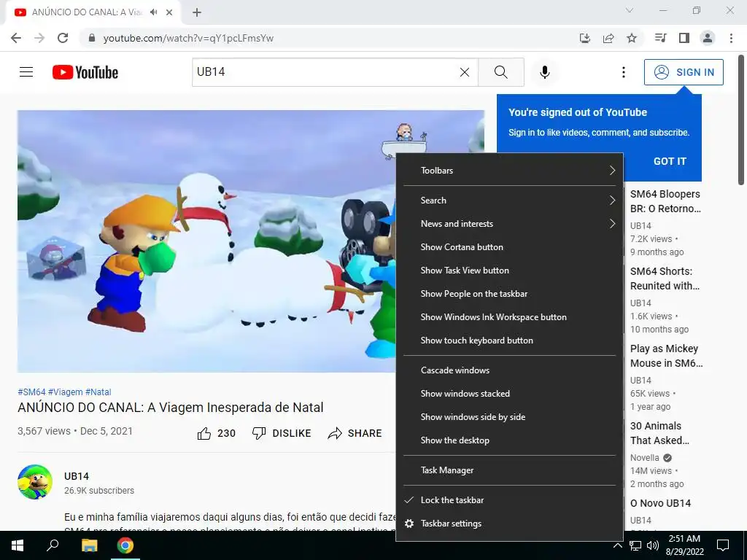Open the #SM64 hashtag link
747x560 pixels.
[31, 392]
